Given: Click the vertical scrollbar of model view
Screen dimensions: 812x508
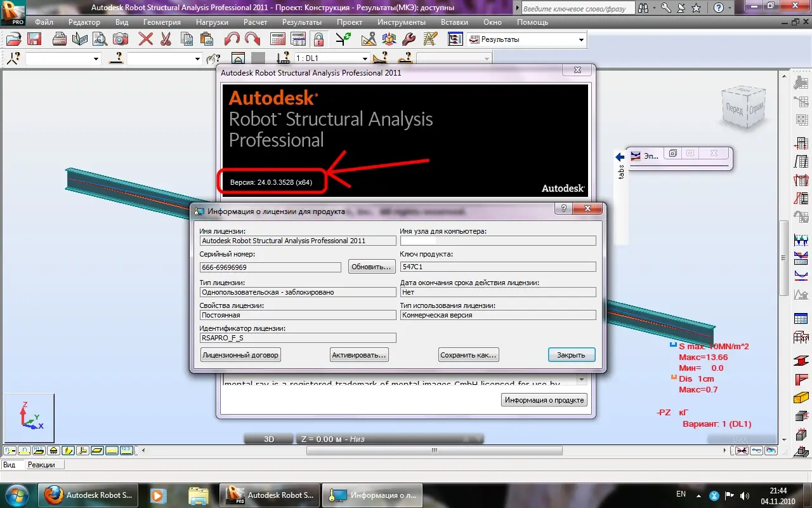Looking at the screenshot, I should click(x=785, y=257).
